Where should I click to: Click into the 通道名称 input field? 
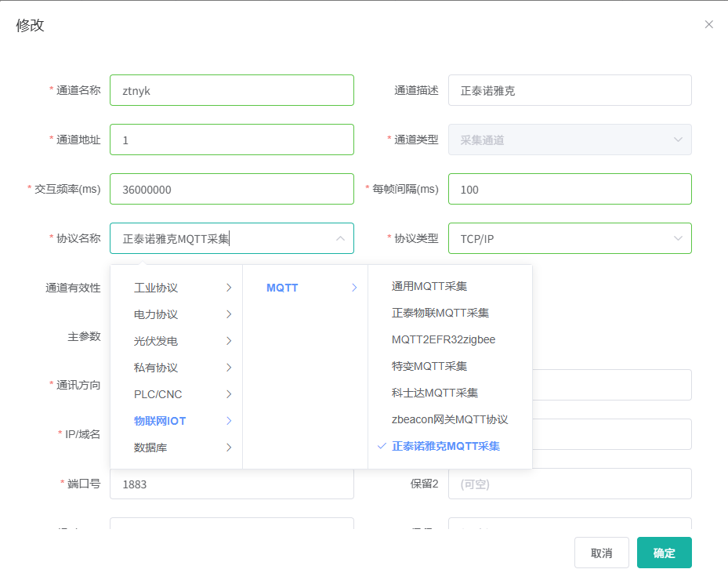coord(231,90)
